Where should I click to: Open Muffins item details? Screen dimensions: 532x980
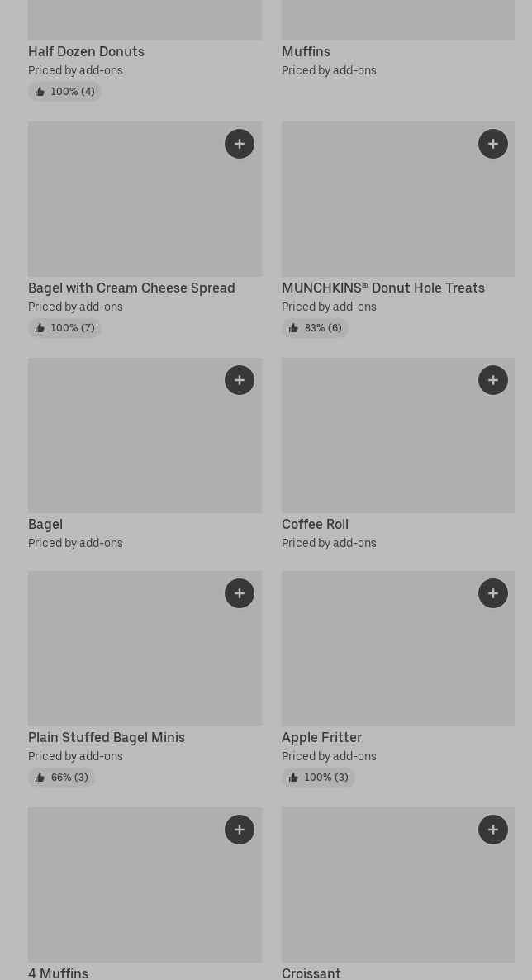(x=306, y=51)
